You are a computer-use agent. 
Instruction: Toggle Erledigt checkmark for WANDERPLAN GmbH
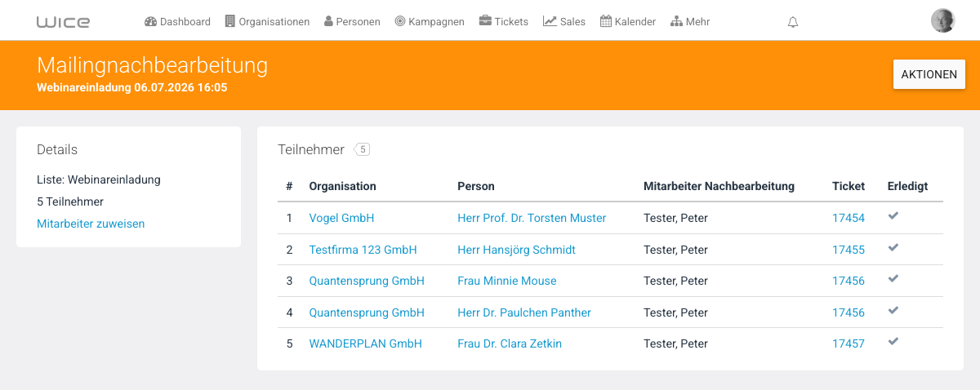893,342
